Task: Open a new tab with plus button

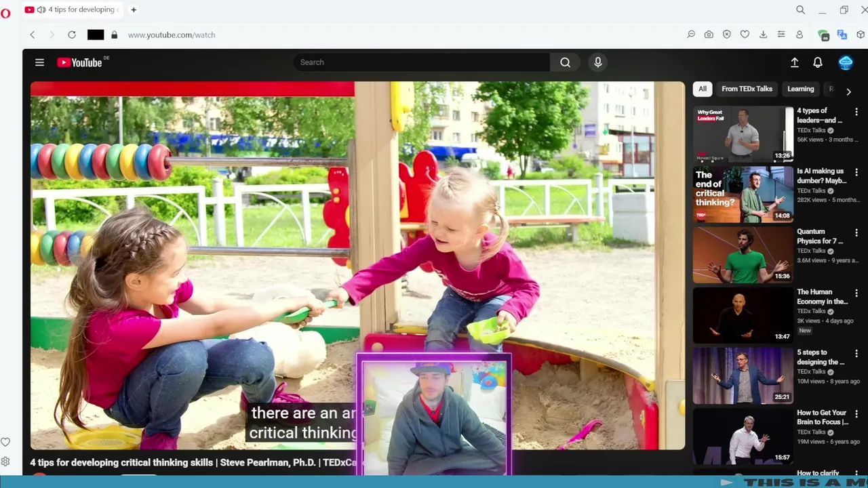Action: [134, 9]
